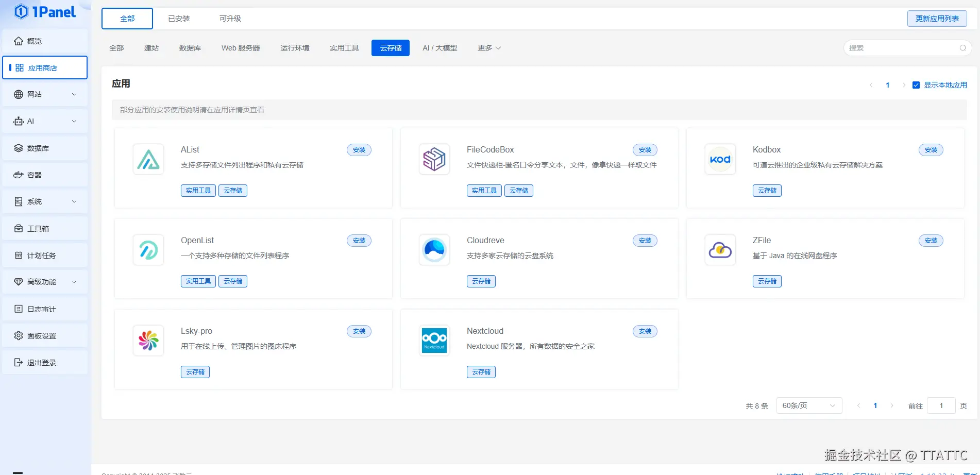Open the Kodbox app logo

[x=720, y=159]
